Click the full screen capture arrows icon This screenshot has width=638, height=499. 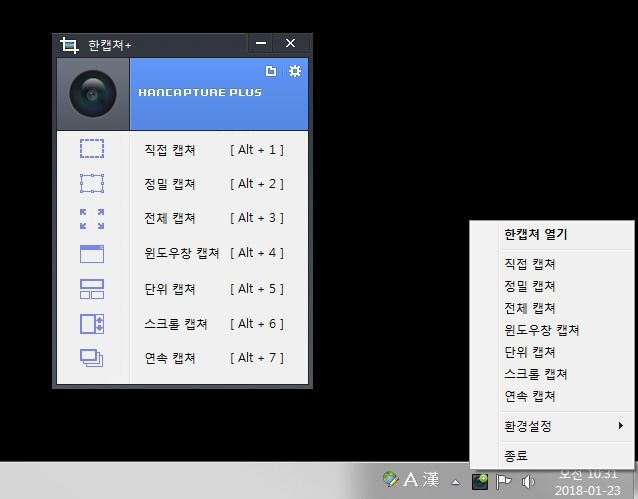click(92, 219)
